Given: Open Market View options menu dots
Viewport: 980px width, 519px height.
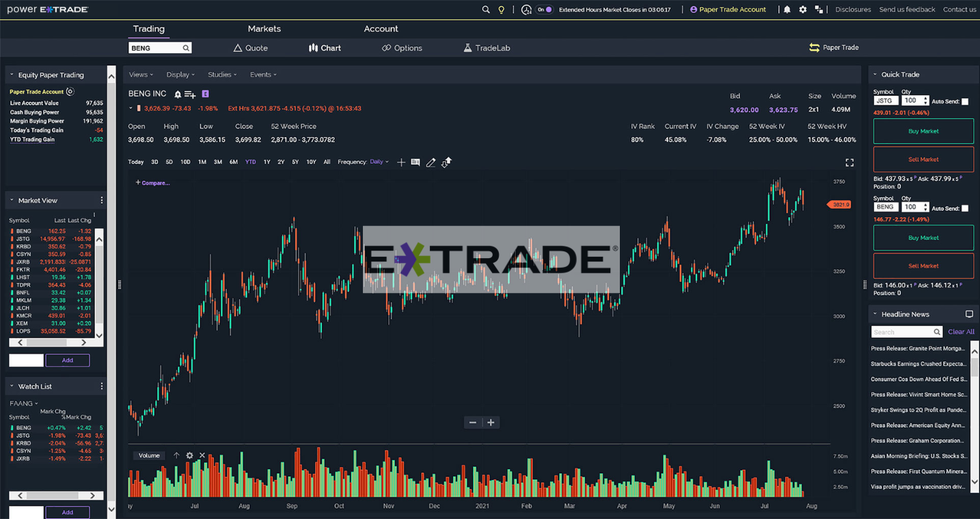Looking at the screenshot, I should pos(102,200).
